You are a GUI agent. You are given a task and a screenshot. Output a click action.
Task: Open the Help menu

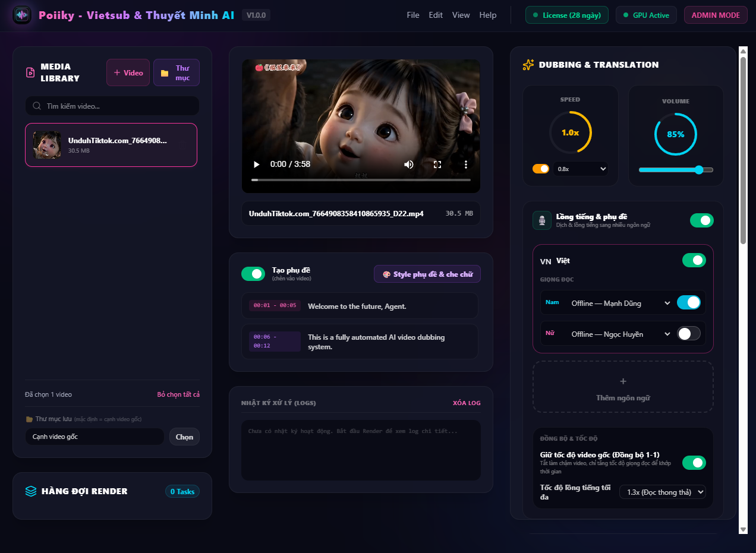tap(488, 15)
